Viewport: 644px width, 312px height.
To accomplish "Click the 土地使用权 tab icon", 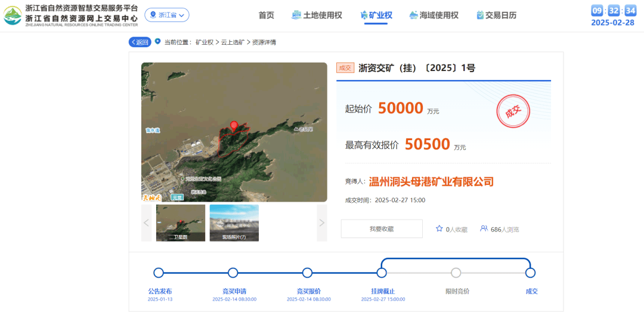I will pyautogui.click(x=296, y=15).
